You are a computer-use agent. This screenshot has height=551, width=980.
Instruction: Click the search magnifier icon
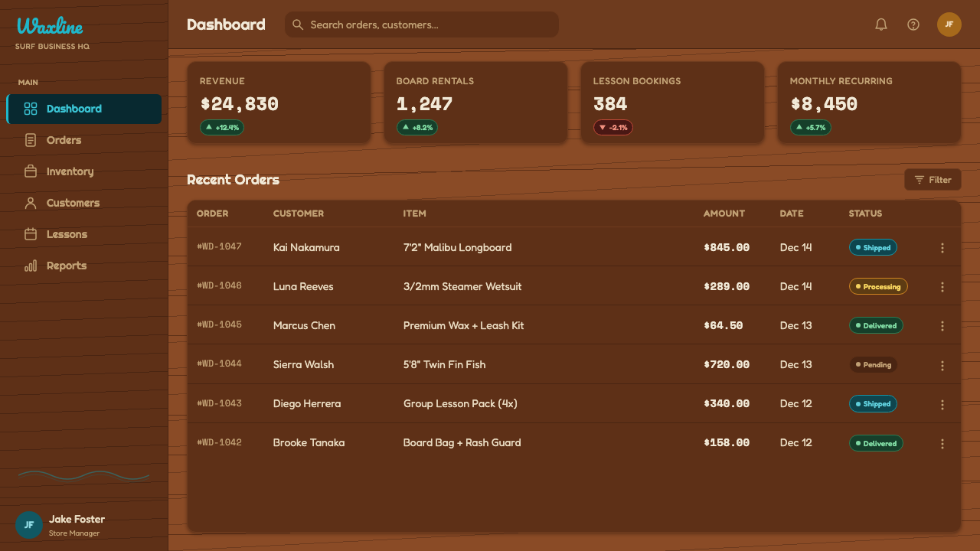298,24
